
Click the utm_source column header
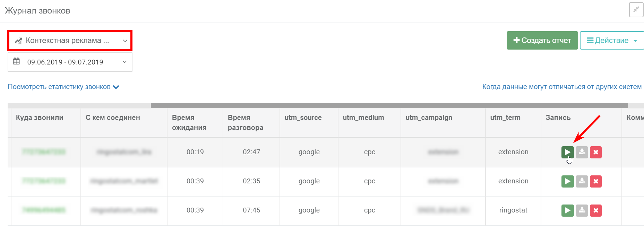click(x=303, y=118)
